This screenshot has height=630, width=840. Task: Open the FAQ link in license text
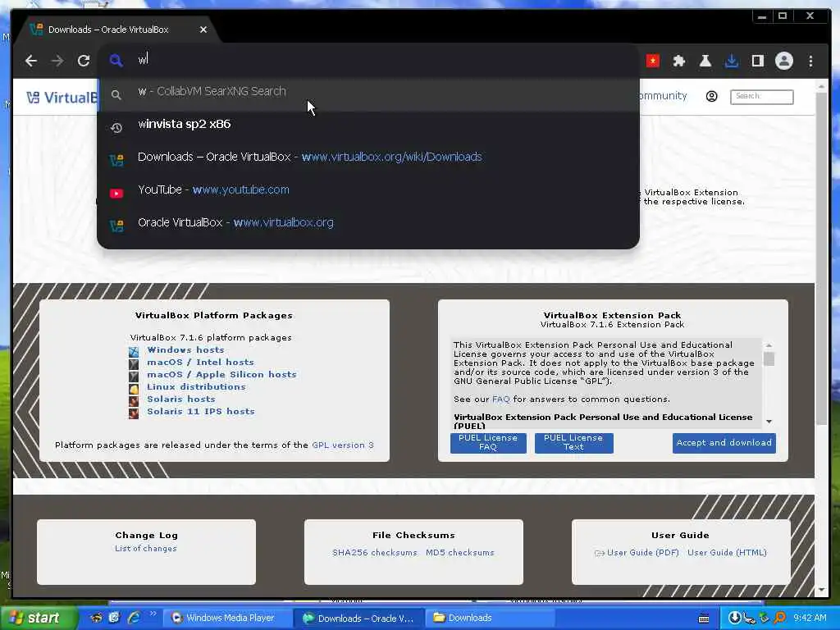[x=501, y=399]
